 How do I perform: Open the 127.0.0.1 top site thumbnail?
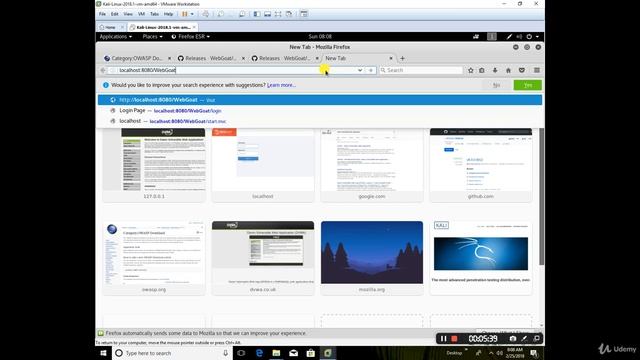click(x=154, y=165)
